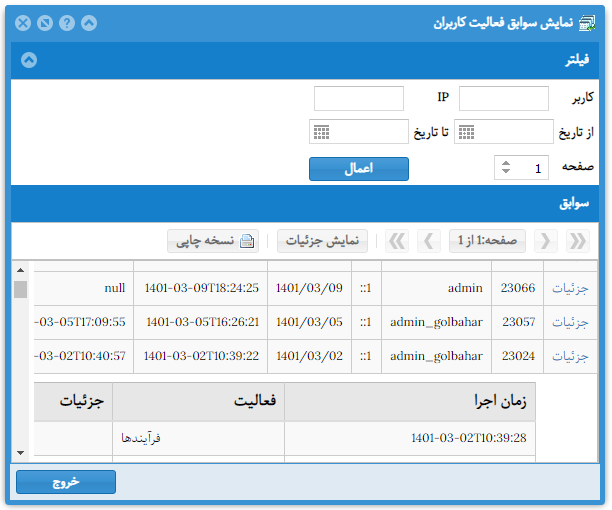Click the vertical scrollbar thumb

(x=20, y=290)
